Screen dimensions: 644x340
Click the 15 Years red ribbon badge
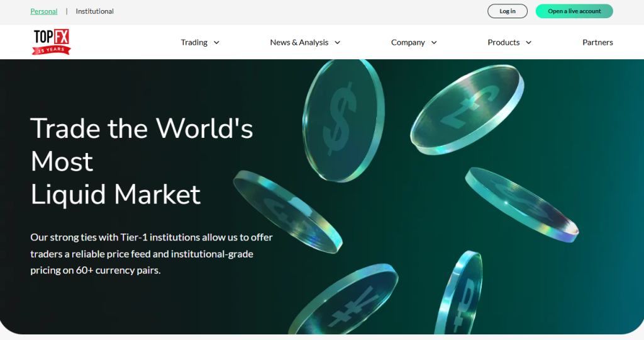51,49
